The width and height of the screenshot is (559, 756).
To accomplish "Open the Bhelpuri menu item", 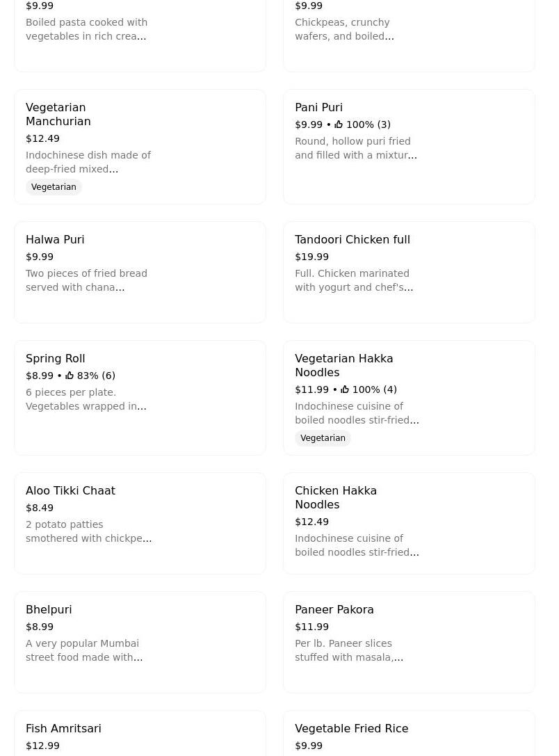I will click(x=49, y=610).
